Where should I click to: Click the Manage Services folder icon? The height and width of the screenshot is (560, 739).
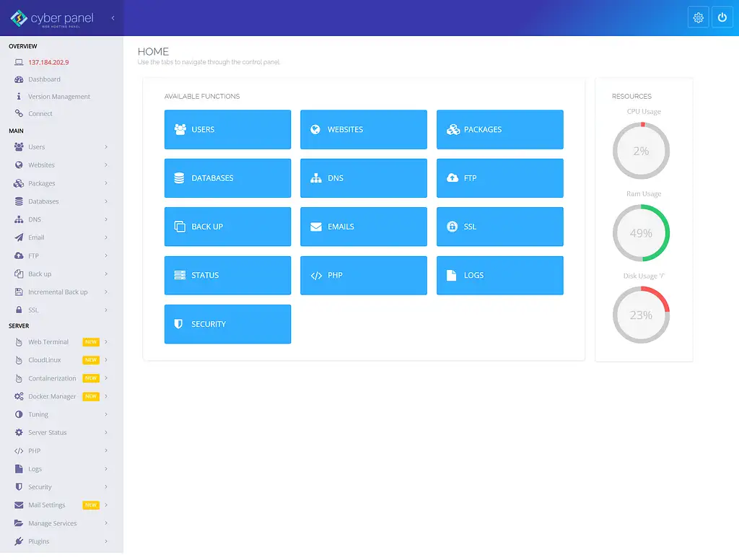point(19,523)
